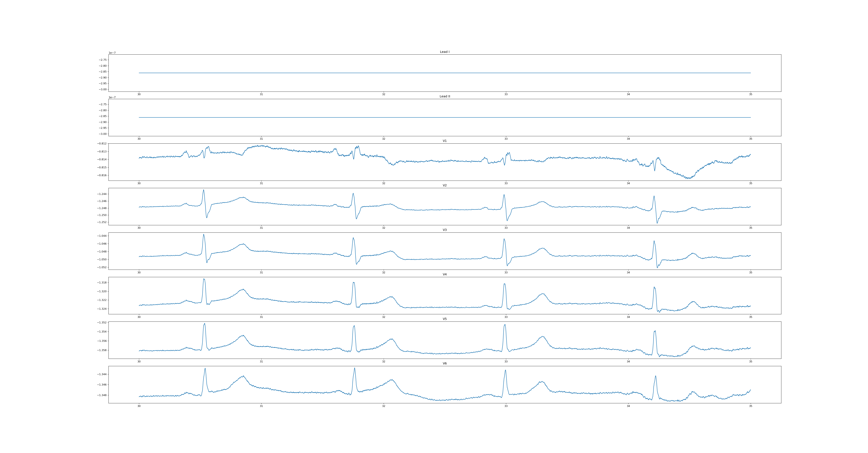The width and height of the screenshot is (868, 453).
Task: Click the −1.252 y-axis tick of V2
Action: (102, 222)
